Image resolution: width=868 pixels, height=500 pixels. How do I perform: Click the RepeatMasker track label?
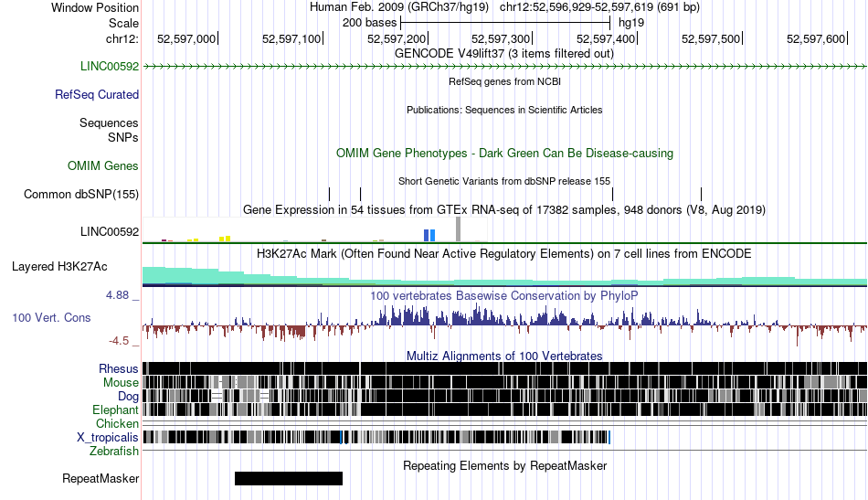click(101, 478)
